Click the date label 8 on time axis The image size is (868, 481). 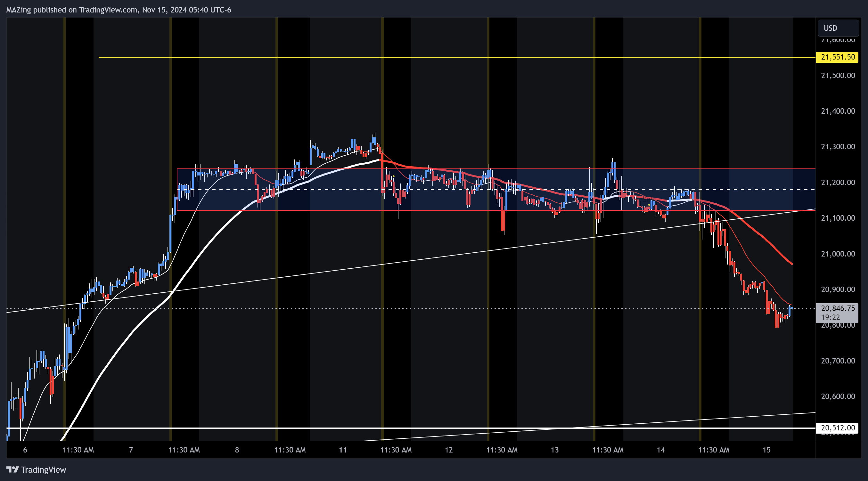click(237, 450)
